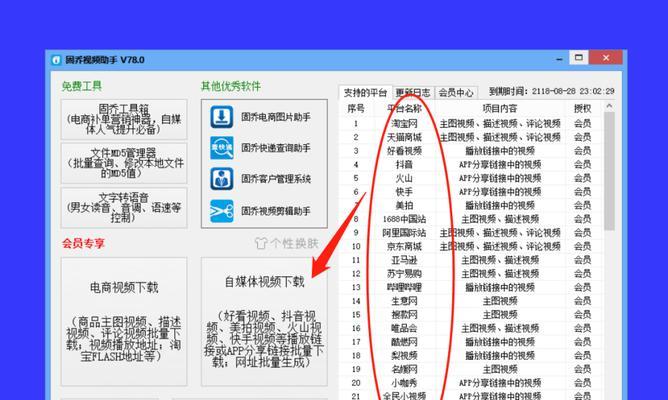Select 抖音 platform row
Image resolution: width=668 pixels, height=400 pixels.
471,164
